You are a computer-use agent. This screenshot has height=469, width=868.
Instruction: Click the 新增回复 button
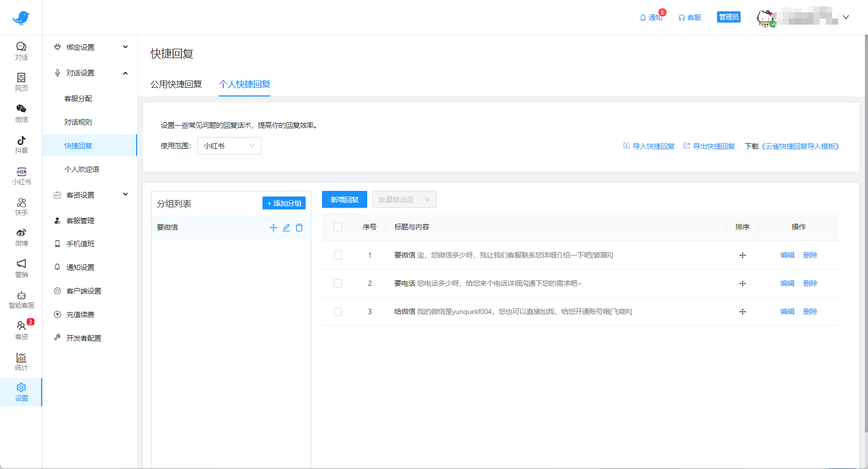tap(344, 200)
